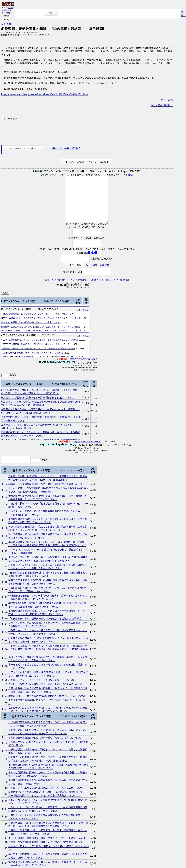186x868 pixels.
Task: Open 削除コメント確認方法 link
Action: tap(118, 280)
